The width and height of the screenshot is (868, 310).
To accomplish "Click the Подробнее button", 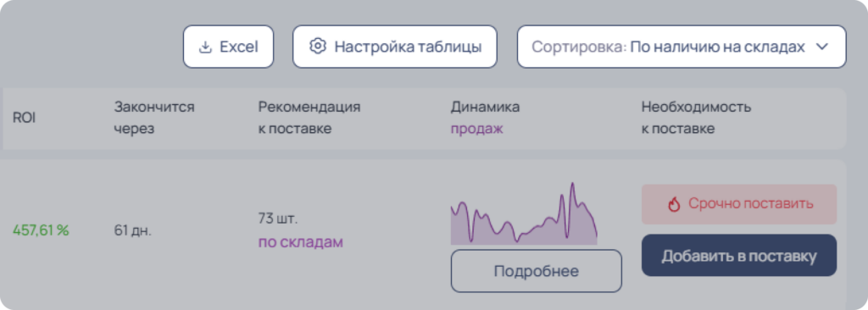I will click(x=536, y=271).
